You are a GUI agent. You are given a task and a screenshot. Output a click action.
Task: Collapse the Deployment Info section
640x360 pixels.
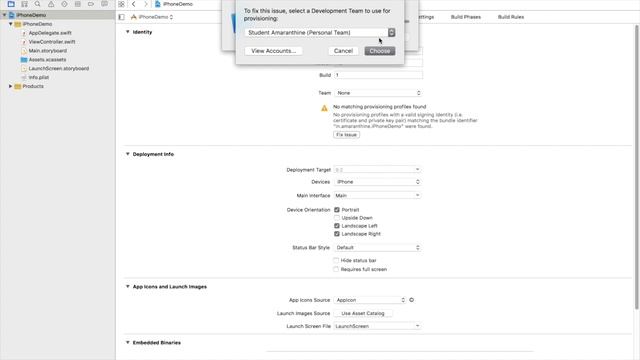[x=128, y=154]
